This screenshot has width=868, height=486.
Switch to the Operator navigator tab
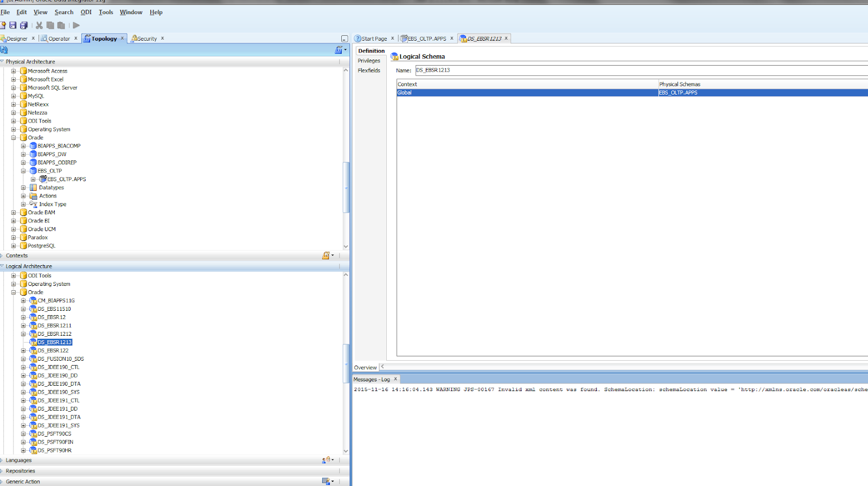click(x=59, y=39)
